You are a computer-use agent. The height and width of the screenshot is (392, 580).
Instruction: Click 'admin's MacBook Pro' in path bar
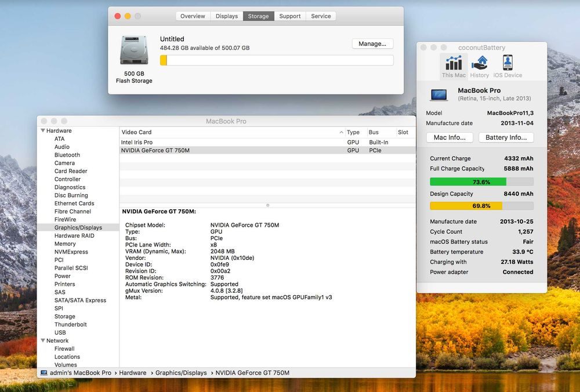80,373
